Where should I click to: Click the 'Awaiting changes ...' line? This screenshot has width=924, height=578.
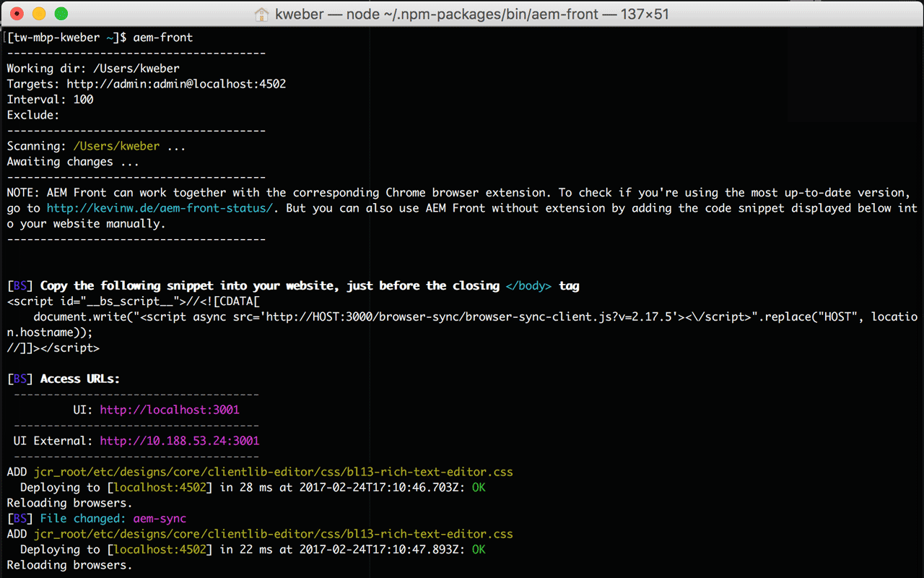click(x=73, y=162)
